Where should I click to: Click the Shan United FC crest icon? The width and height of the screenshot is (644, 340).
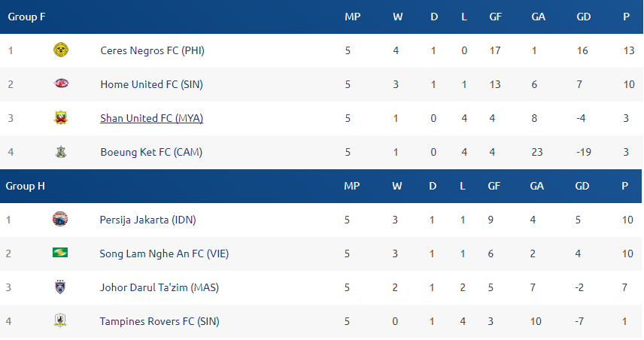click(61, 118)
